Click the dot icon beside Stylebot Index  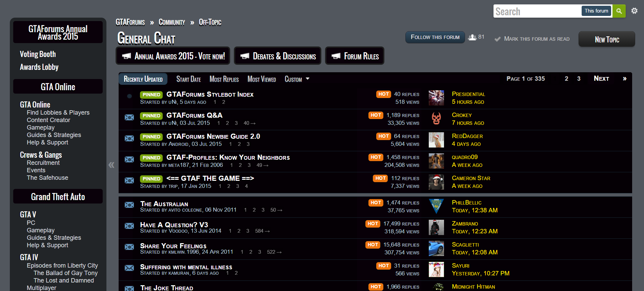click(129, 96)
